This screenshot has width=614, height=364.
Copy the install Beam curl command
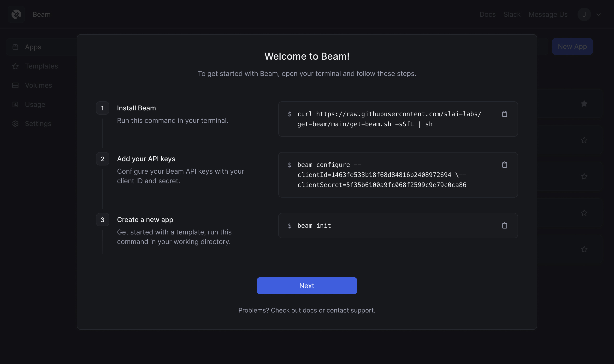click(505, 114)
